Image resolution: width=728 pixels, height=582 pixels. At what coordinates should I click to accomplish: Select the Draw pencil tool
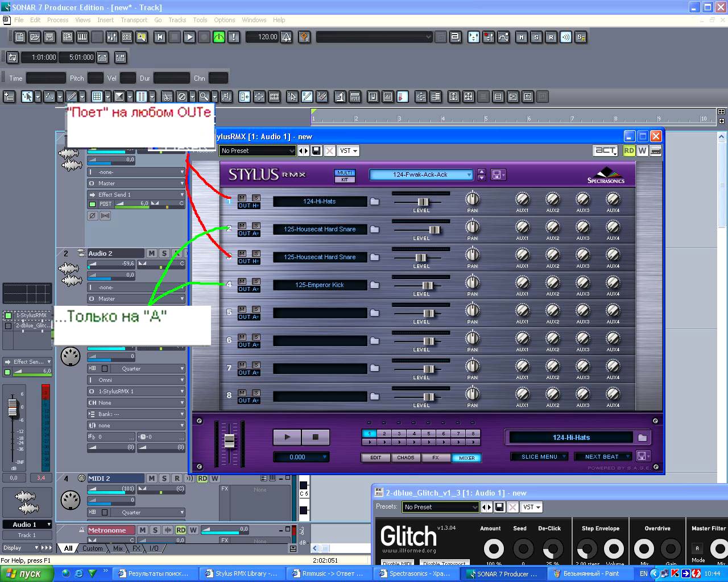pyautogui.click(x=72, y=97)
